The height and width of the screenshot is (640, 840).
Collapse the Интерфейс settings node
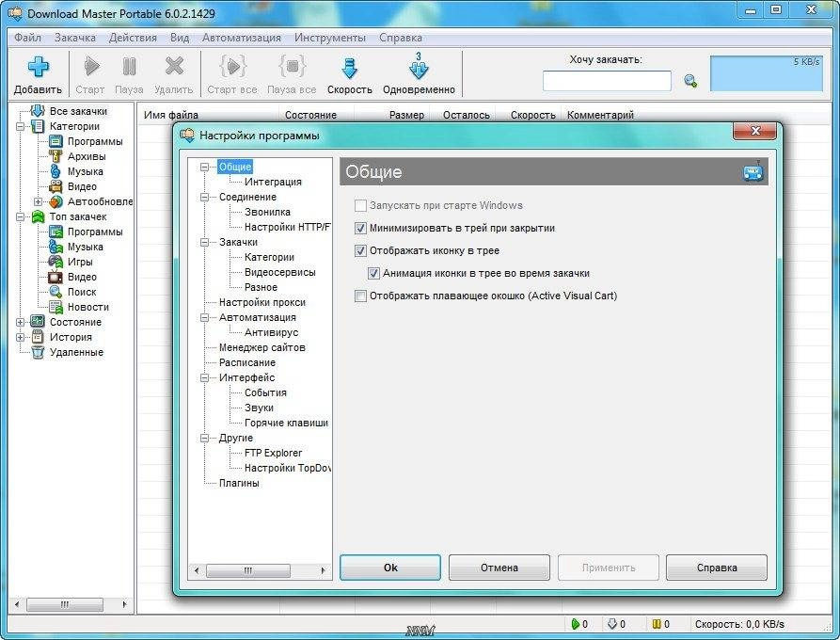pyautogui.click(x=204, y=377)
